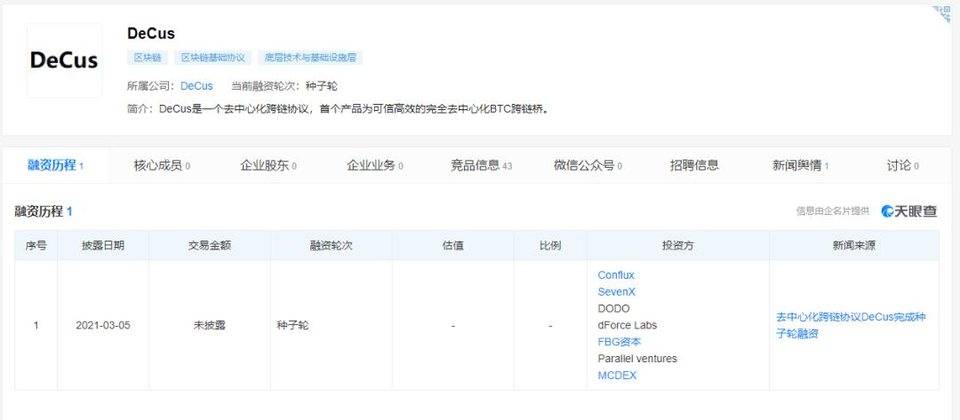Click the DODO investor text
960x420 pixels.
tap(613, 309)
